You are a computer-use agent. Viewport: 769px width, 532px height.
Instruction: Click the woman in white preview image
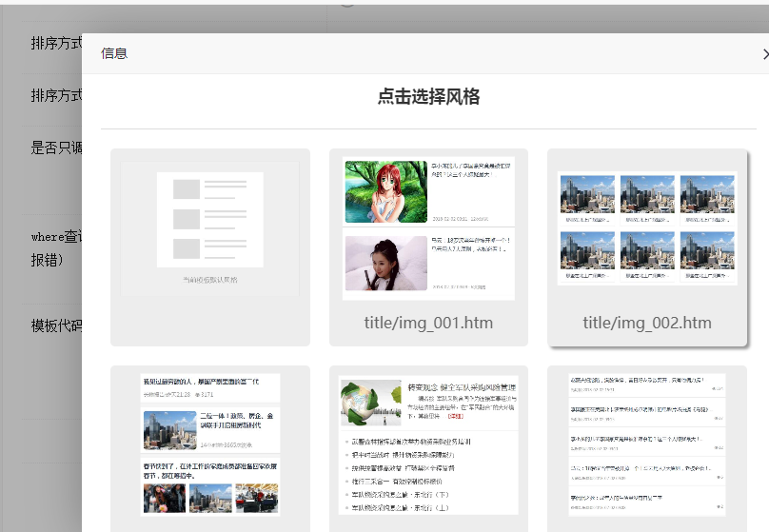385,264
